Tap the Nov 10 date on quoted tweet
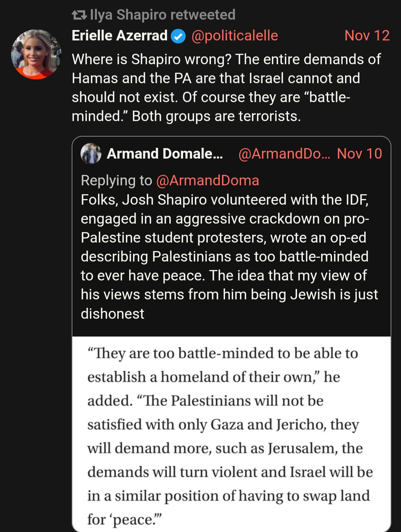The height and width of the screenshot is (532, 401). tap(359, 153)
